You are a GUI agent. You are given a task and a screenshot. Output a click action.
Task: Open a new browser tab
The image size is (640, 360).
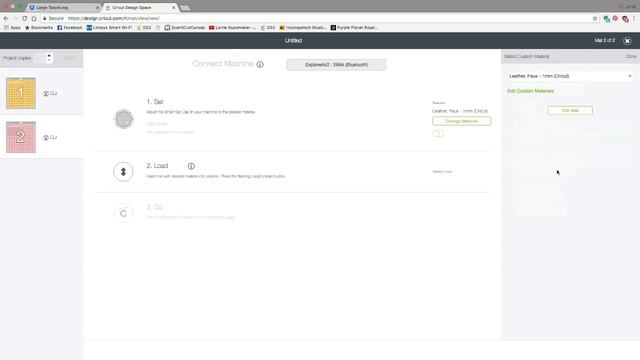[185, 8]
